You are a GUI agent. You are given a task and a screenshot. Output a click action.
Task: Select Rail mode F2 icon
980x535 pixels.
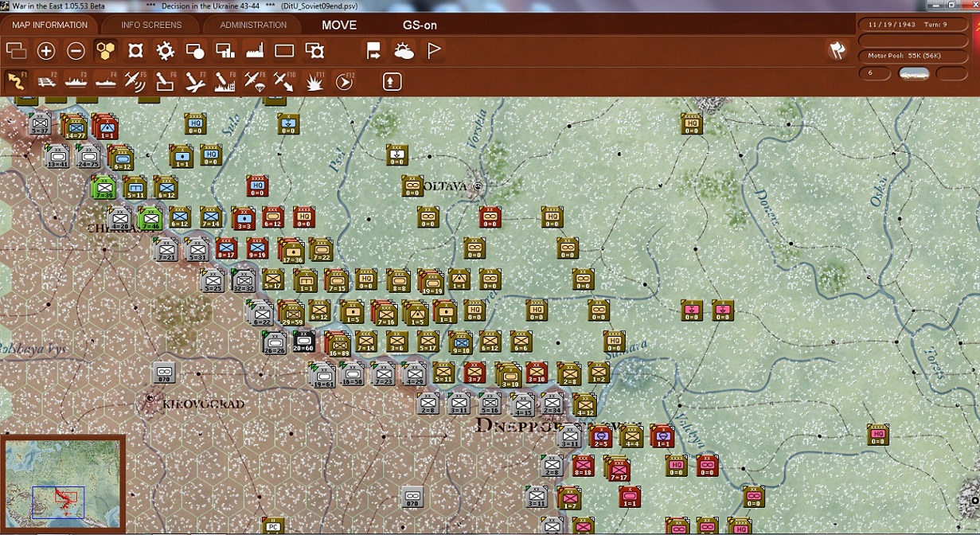(x=46, y=81)
